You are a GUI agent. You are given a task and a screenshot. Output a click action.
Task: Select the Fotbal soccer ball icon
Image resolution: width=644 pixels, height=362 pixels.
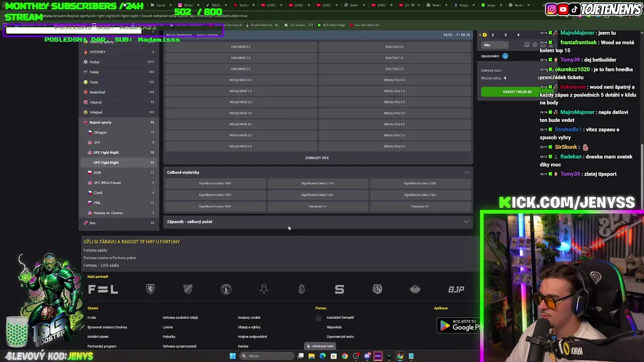point(86,62)
